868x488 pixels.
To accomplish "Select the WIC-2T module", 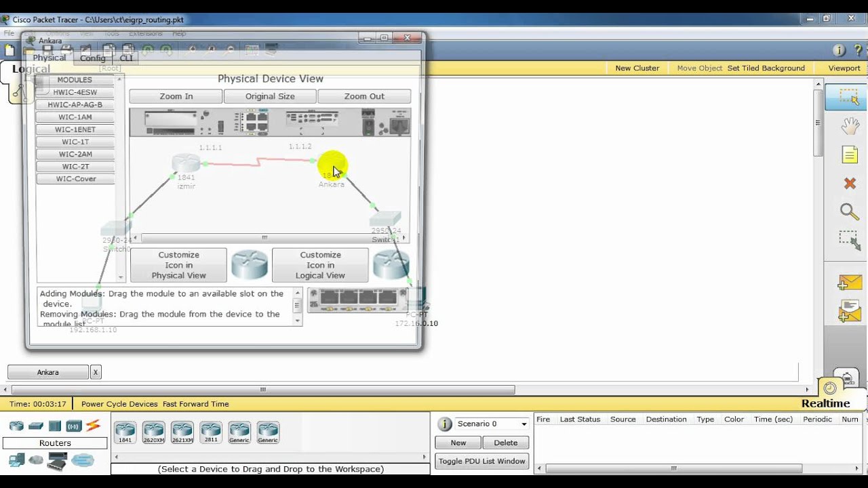I will [75, 166].
